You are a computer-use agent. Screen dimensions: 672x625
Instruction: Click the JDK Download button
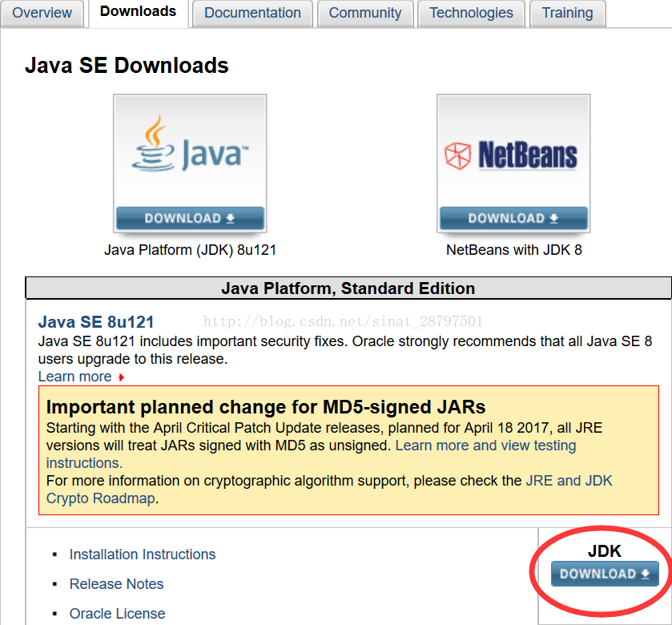(605, 574)
